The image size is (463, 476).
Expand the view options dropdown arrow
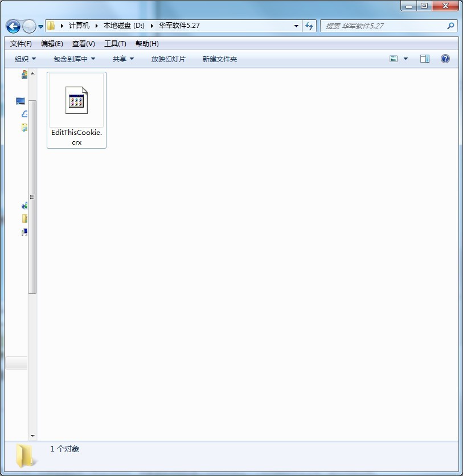point(405,59)
